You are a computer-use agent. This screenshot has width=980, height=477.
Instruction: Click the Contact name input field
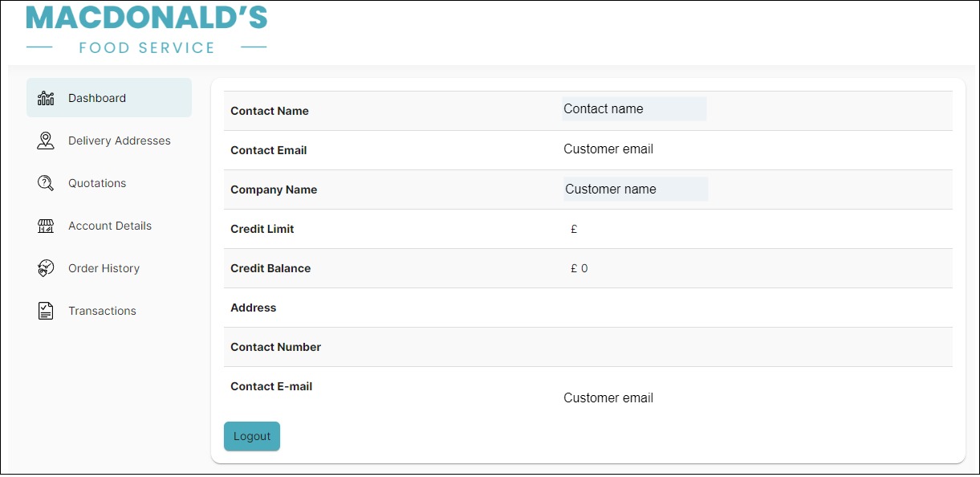pyautogui.click(x=634, y=109)
